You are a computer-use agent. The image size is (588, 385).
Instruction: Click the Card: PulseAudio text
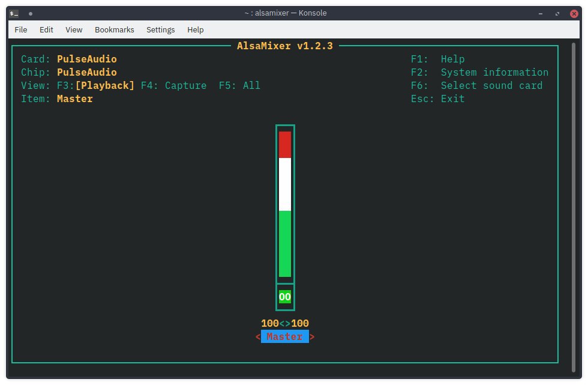pyautogui.click(x=69, y=59)
